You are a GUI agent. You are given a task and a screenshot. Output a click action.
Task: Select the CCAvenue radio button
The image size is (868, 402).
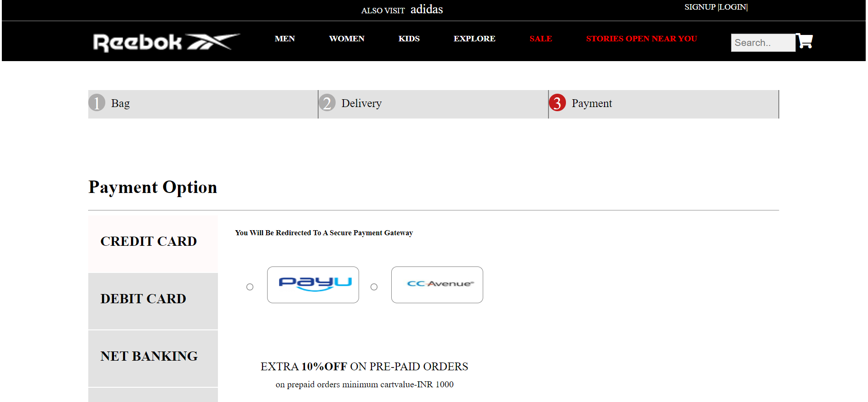click(374, 287)
